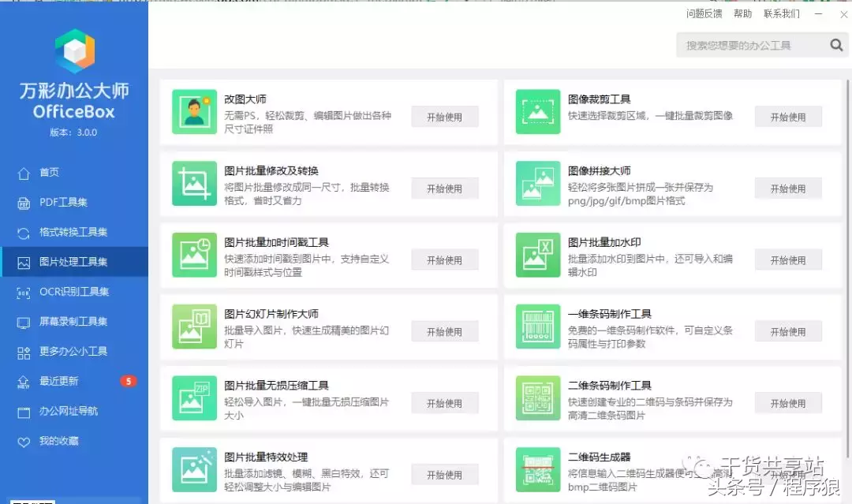Launch 图片幻灯片制作大师 via 开始使用
The width and height of the screenshot is (852, 504).
coord(444,332)
